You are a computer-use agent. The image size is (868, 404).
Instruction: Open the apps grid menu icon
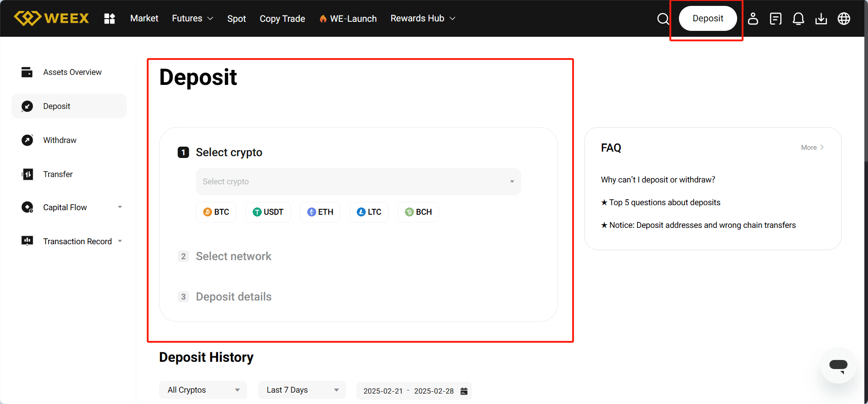[x=110, y=19]
